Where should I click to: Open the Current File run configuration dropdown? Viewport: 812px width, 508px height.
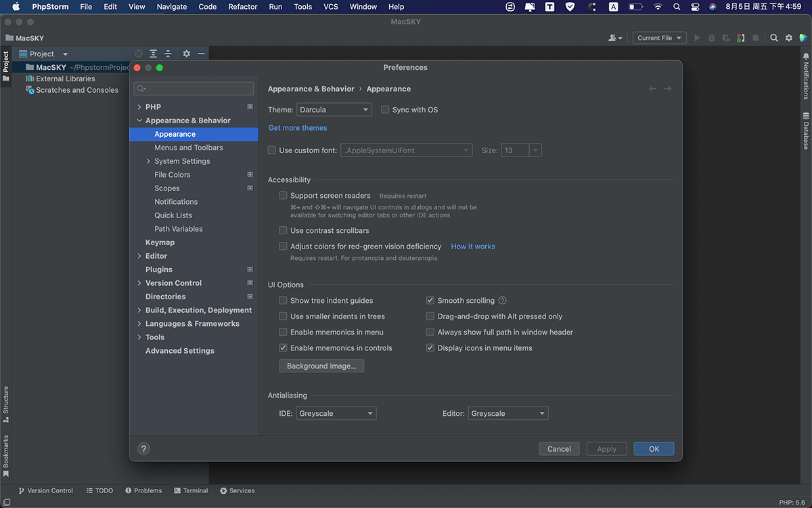click(660, 38)
